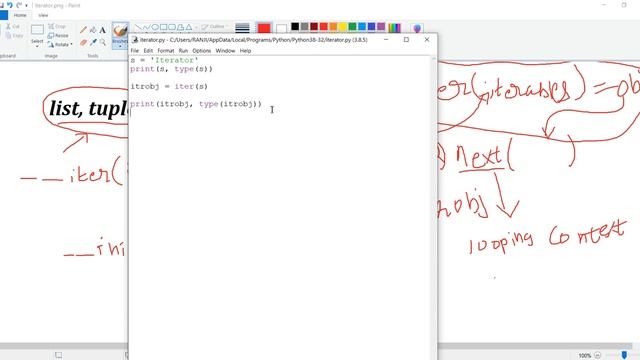Select Color 2 white swatch
The image size is (640, 360).
click(281, 29)
